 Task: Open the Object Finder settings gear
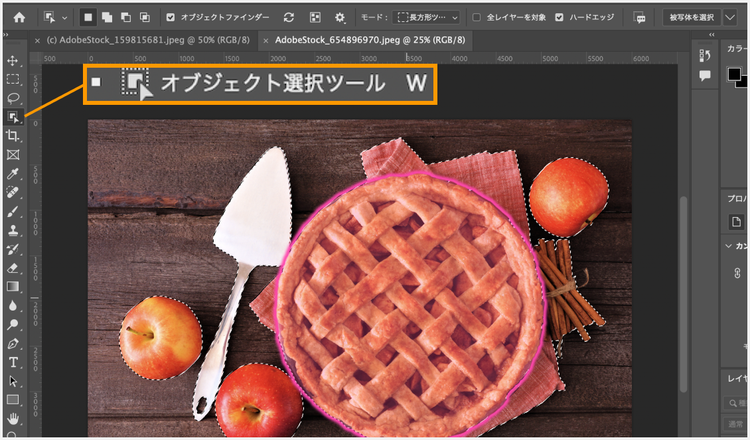pyautogui.click(x=340, y=17)
